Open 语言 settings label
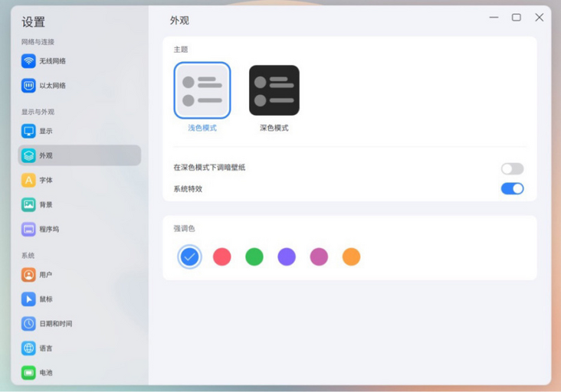 pos(46,348)
